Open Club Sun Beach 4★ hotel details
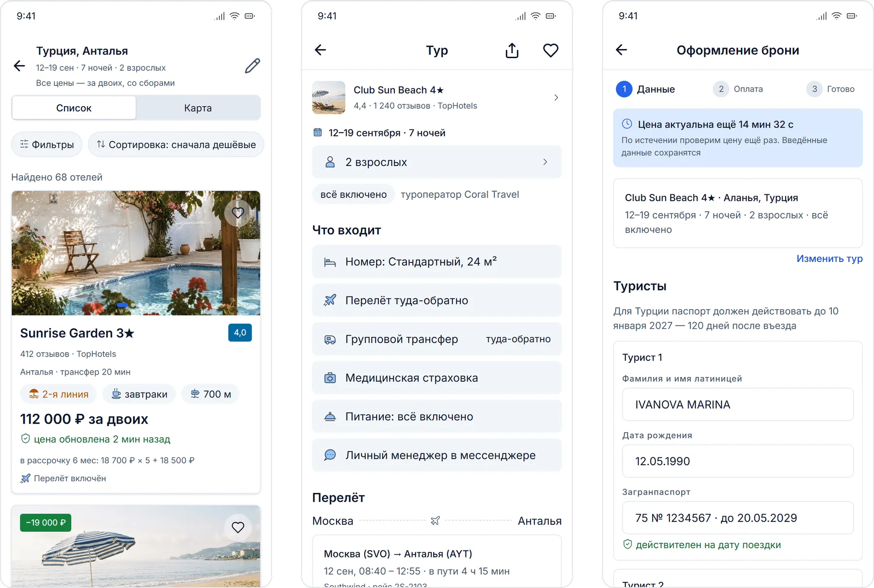Screen dimensions: 874x588 coord(437,98)
